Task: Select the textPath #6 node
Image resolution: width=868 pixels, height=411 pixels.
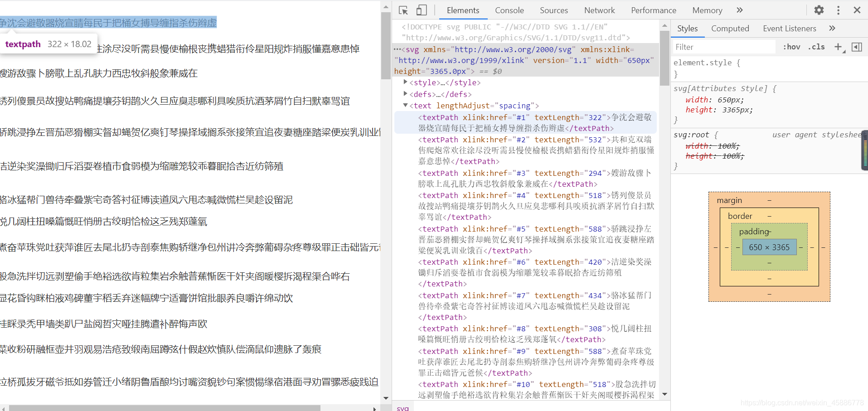Action: coord(525,273)
